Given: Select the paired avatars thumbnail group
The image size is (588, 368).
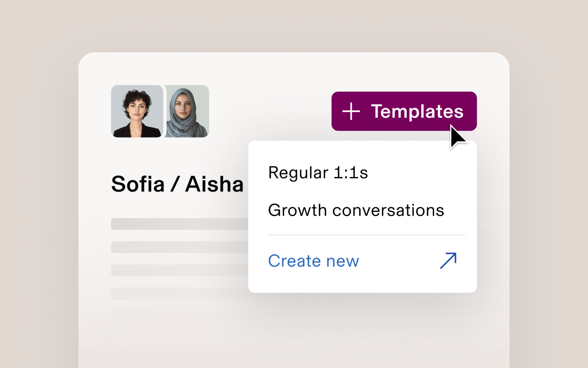Looking at the screenshot, I should (x=160, y=111).
